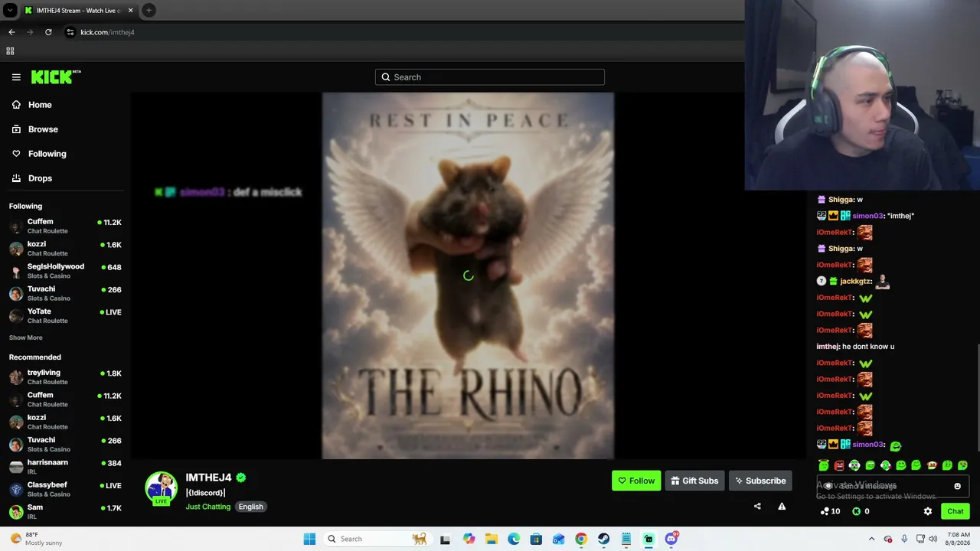Open the clock showing 7:08 AM
This screenshot has height=551, width=980.
click(959, 539)
